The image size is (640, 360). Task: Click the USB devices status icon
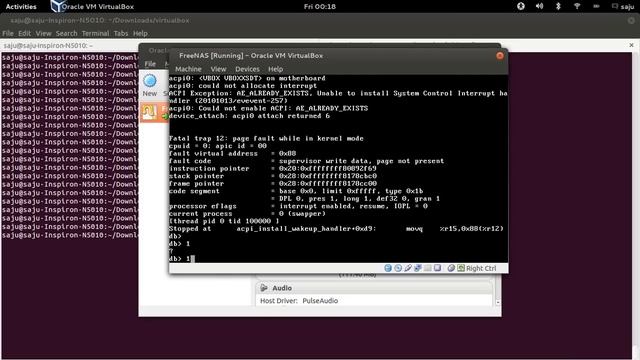[x=408, y=268]
